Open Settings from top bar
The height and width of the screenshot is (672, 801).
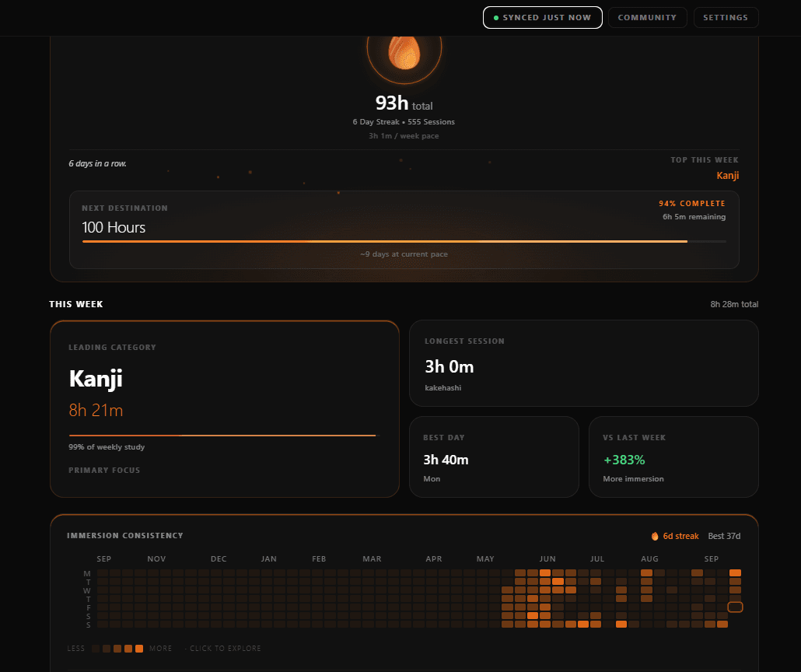726,17
